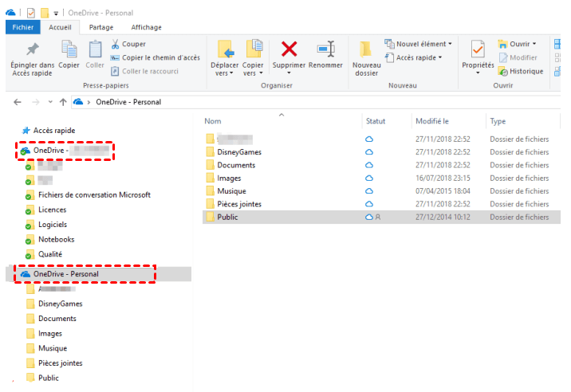The image size is (571, 392).
Task: Click the Renommer icon
Action: (325, 49)
